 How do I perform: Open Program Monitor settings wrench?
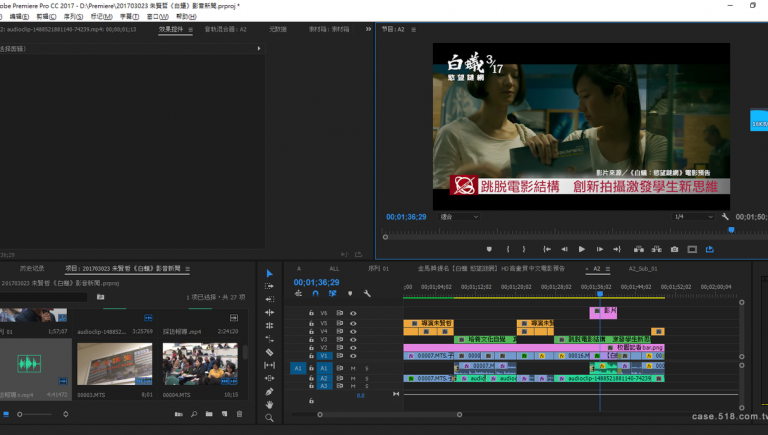[x=725, y=217]
